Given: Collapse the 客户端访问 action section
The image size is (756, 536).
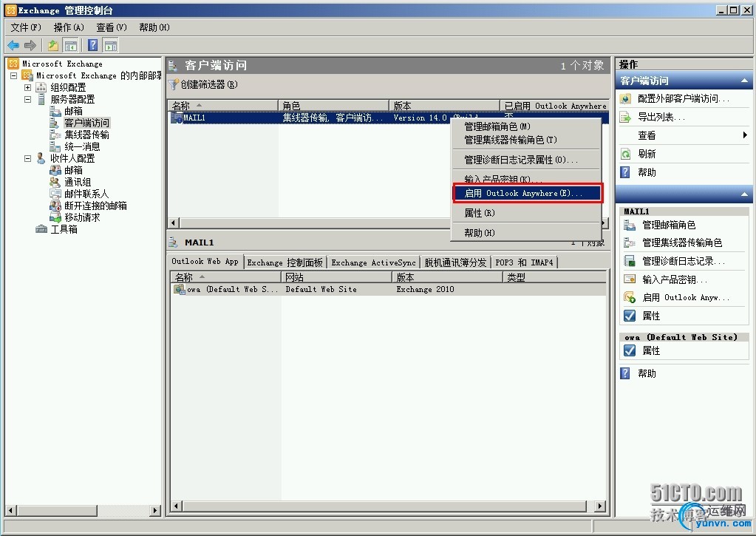Looking at the screenshot, I should click(744, 81).
